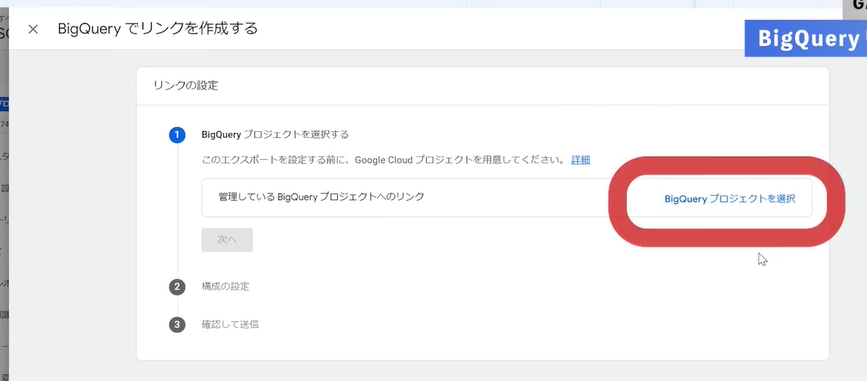Click the 構成の設定 step label

(226, 286)
